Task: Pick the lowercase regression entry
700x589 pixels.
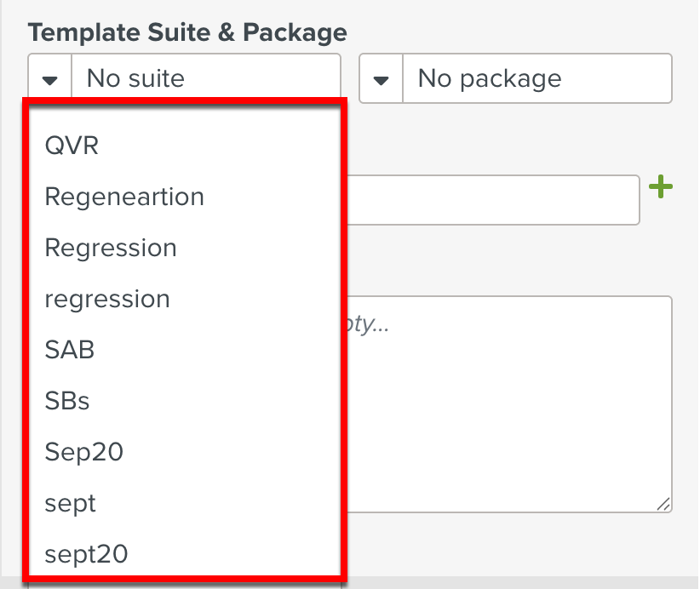Action: pyautogui.click(x=107, y=299)
